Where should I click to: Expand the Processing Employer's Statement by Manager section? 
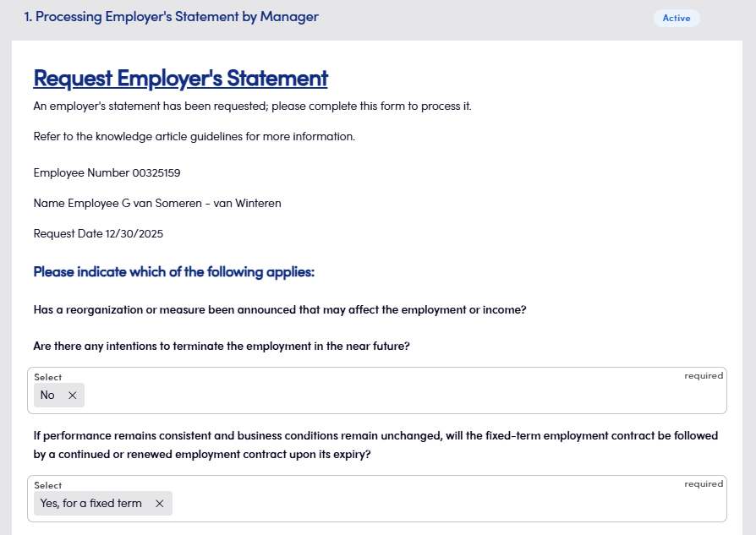pos(171,17)
